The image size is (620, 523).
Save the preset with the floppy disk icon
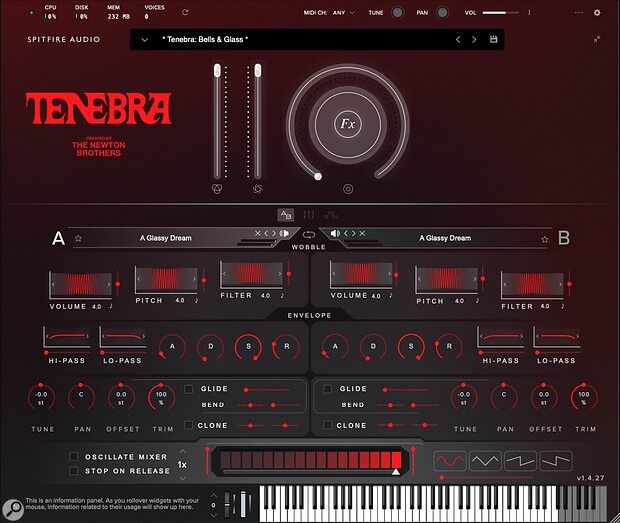point(493,39)
